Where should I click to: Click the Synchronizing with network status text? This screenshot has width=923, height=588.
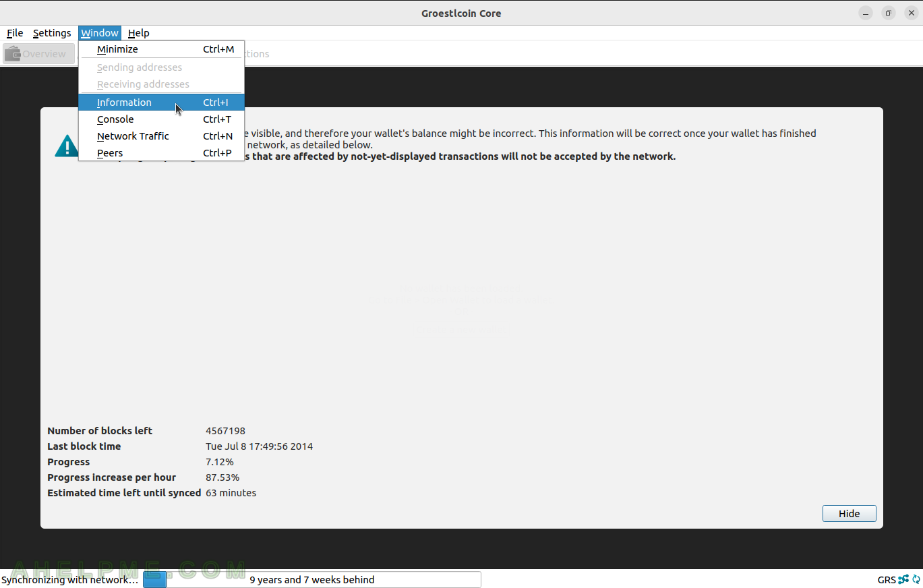(69, 580)
